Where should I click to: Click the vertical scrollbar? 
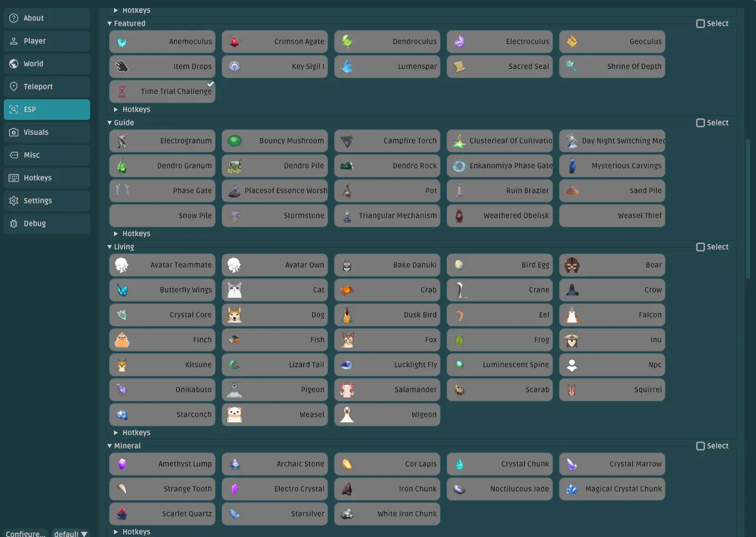point(748,209)
